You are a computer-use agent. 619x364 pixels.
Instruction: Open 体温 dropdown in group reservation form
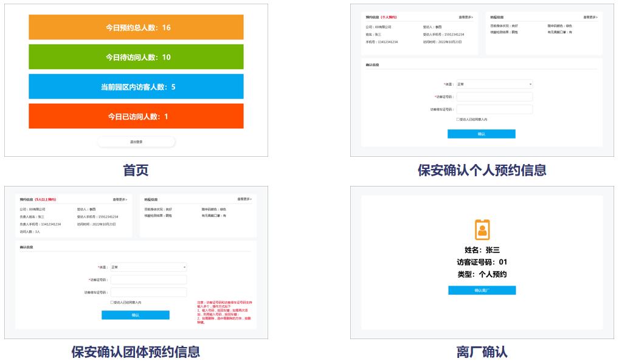click(x=148, y=267)
